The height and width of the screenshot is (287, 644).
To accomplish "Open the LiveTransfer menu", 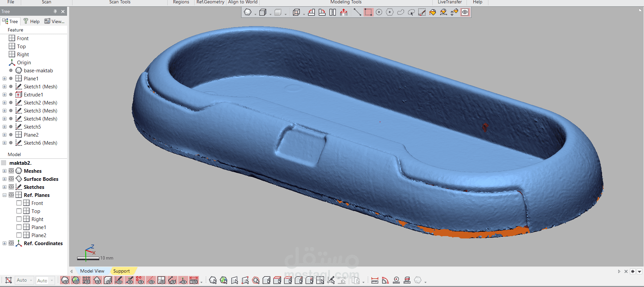I will click(x=450, y=2).
